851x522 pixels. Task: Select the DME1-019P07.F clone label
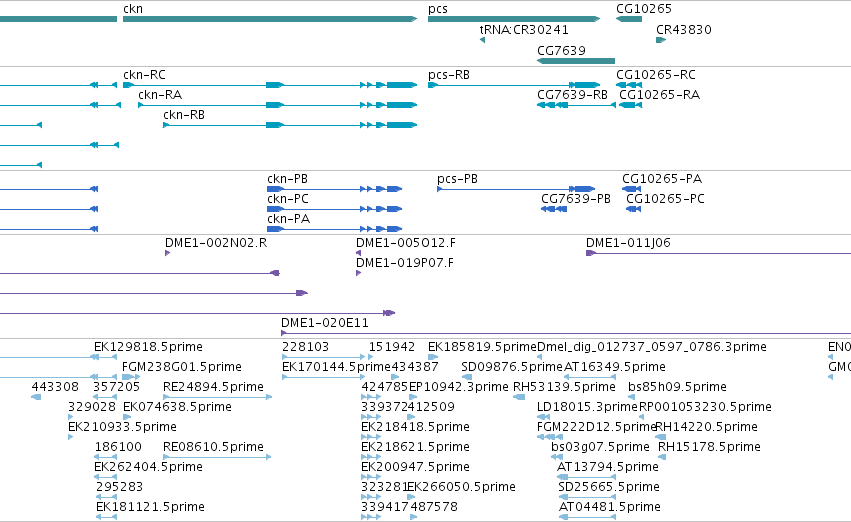tap(405, 263)
